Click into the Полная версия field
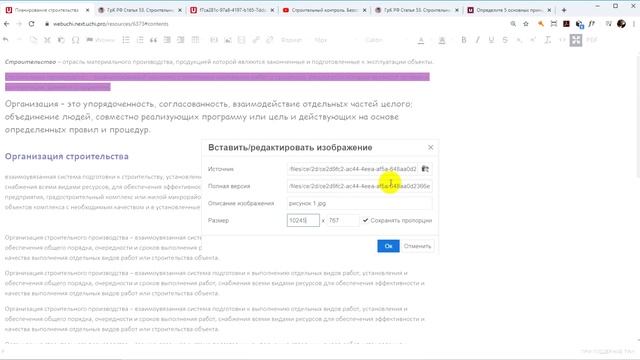The height and width of the screenshot is (360, 640). point(359,186)
